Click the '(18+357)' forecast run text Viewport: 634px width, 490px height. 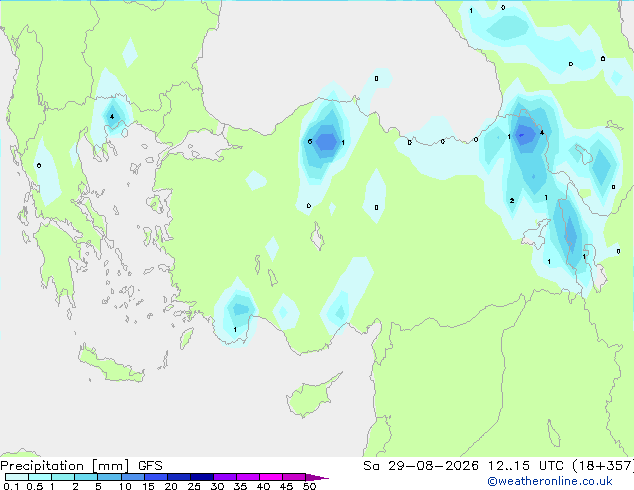coord(602,466)
